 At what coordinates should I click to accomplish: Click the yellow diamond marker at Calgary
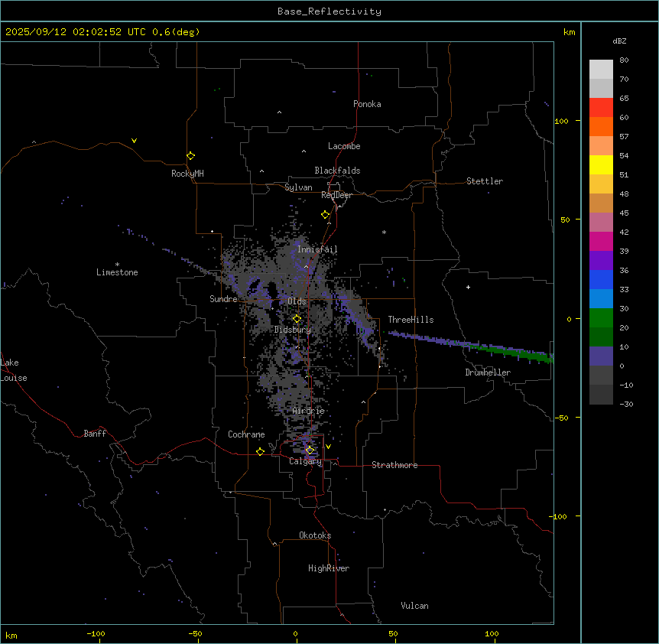click(310, 450)
